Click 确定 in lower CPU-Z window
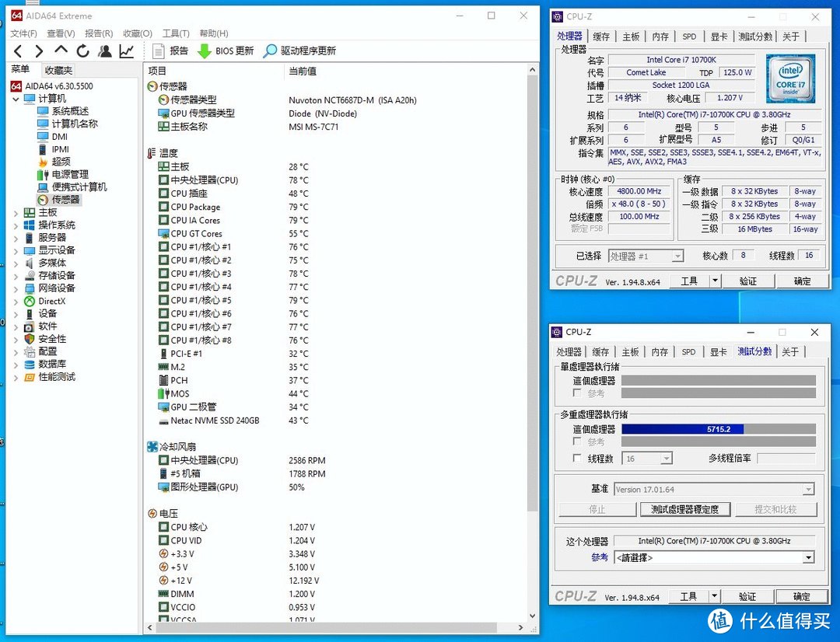This screenshot has height=642, width=840. (801, 596)
